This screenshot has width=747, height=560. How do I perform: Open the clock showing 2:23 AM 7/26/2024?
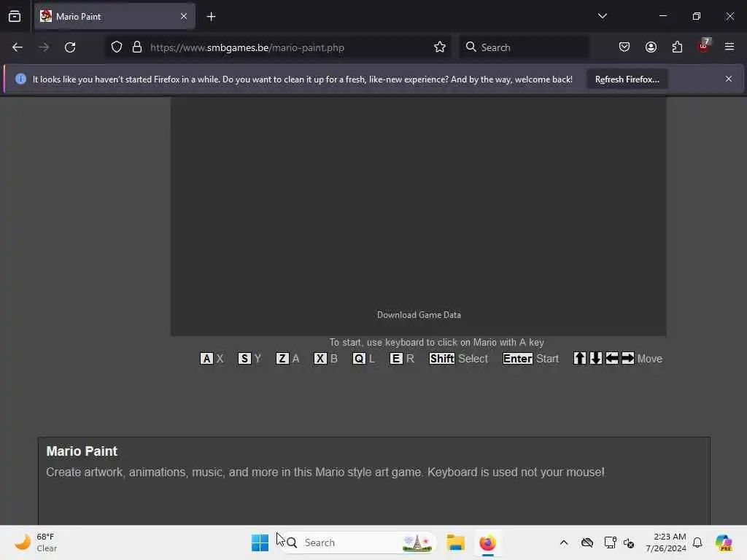[x=666, y=542]
